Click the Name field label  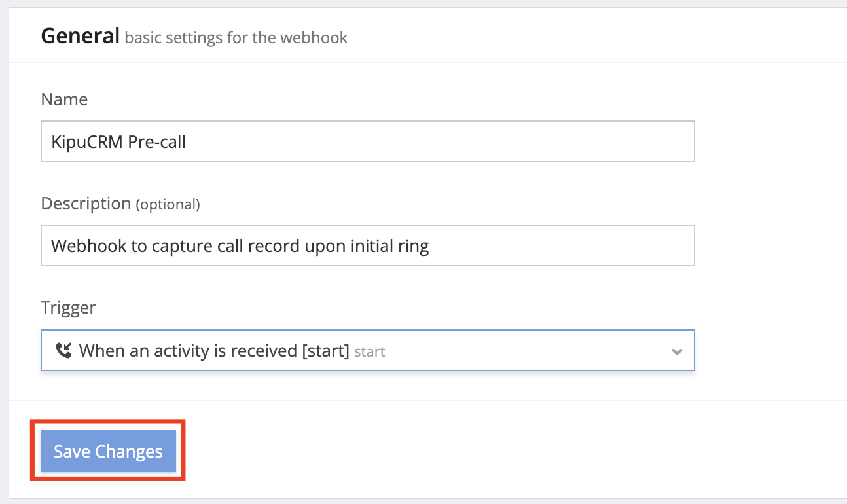pos(64,99)
